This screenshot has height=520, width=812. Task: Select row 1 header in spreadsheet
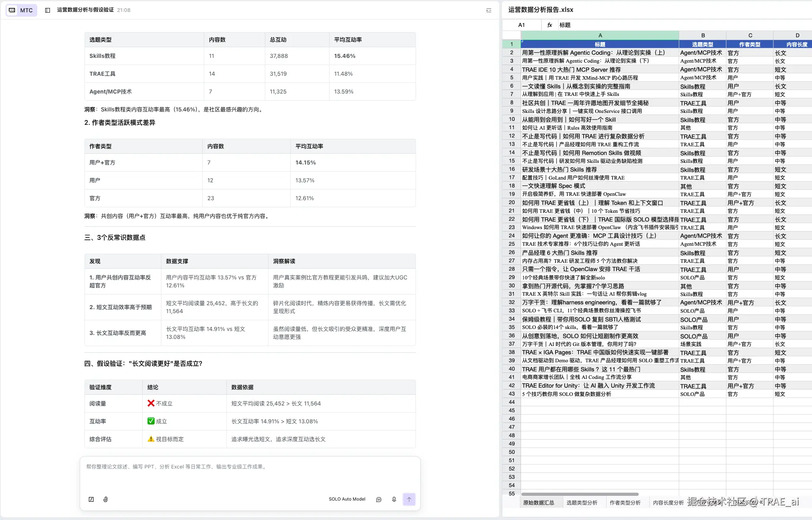(511, 44)
